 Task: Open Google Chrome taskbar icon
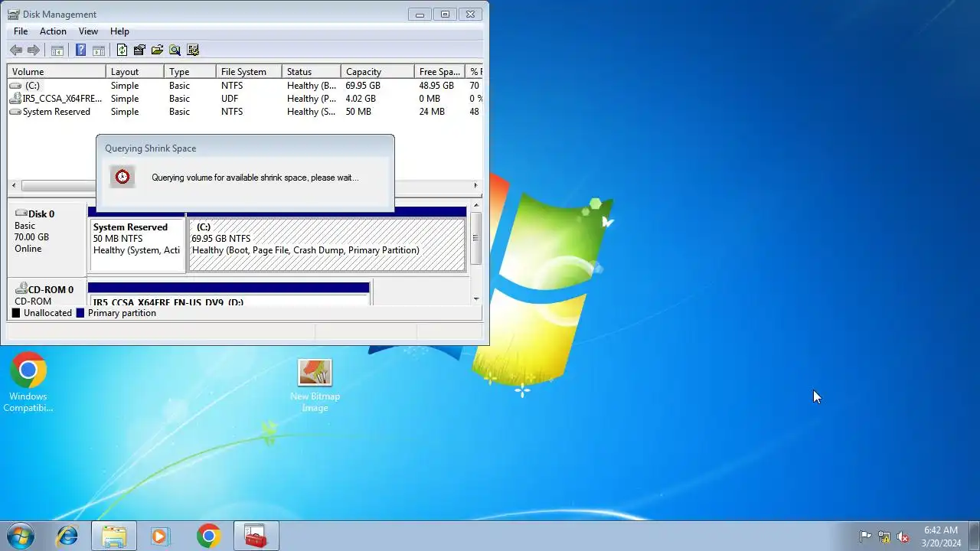(208, 536)
